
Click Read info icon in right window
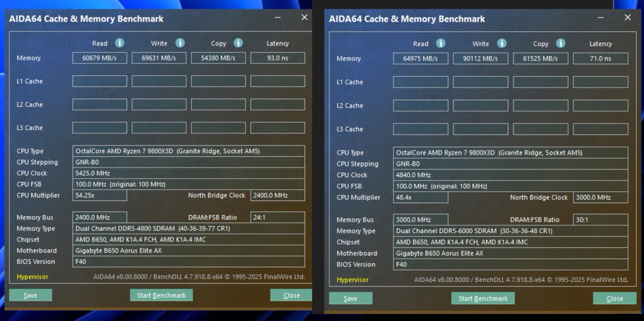point(441,43)
